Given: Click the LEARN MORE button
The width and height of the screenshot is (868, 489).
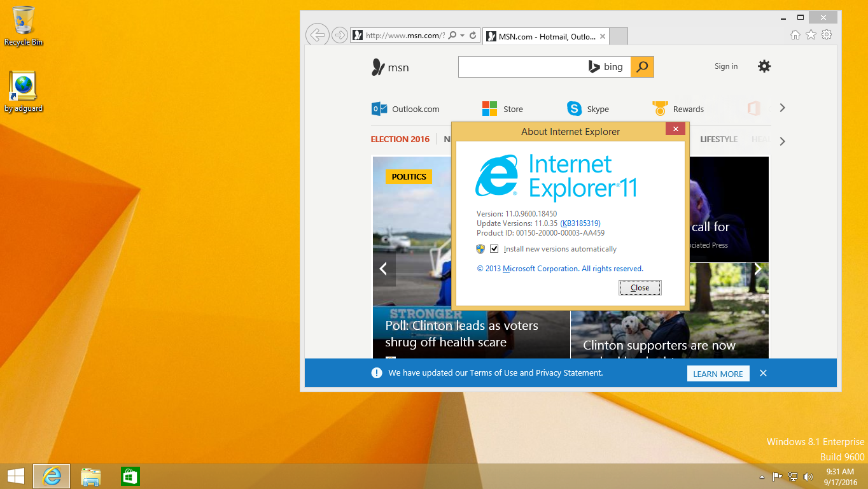Looking at the screenshot, I should 718,374.
